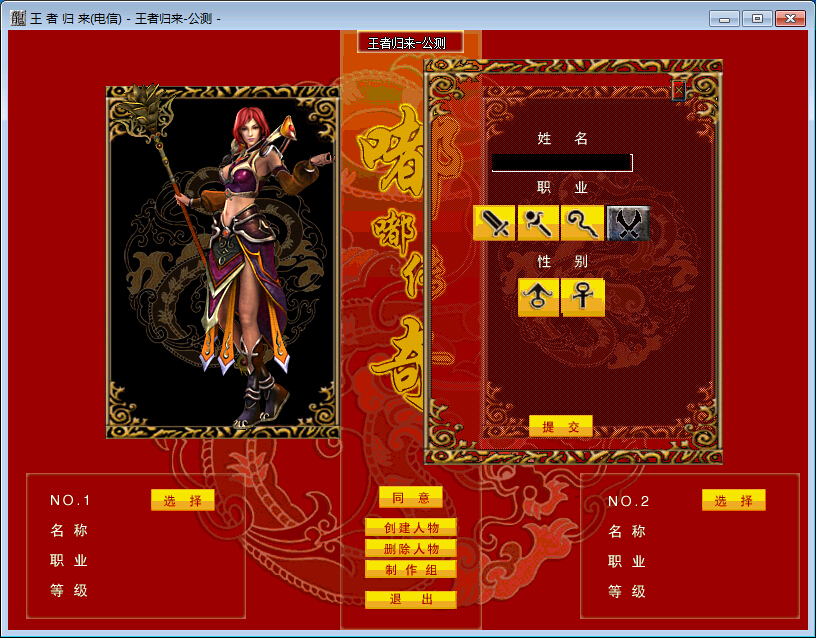Select the female gender symbol
The width and height of the screenshot is (816, 638).
tap(583, 298)
